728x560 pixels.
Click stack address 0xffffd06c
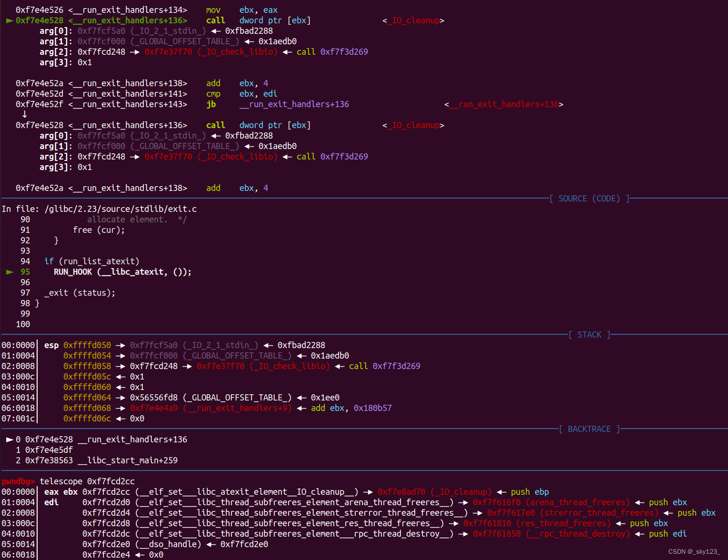click(x=87, y=419)
